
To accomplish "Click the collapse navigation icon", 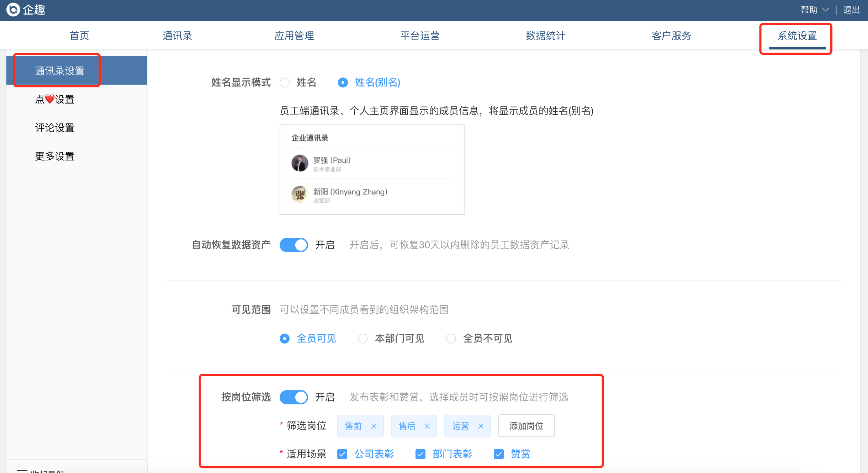I will 22,471.
